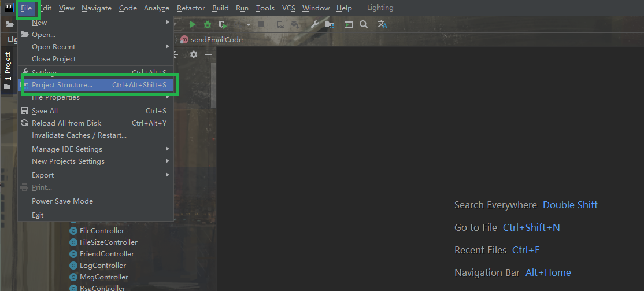Open the View menu

tap(66, 8)
